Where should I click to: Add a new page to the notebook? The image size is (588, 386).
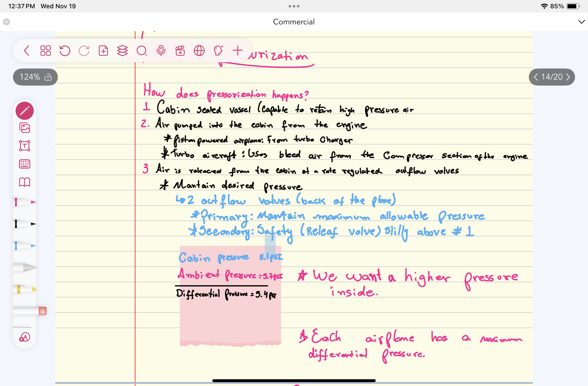click(103, 51)
